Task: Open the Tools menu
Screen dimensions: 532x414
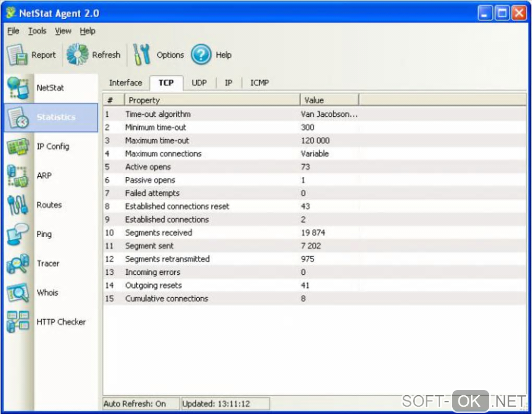Action: coord(38,31)
